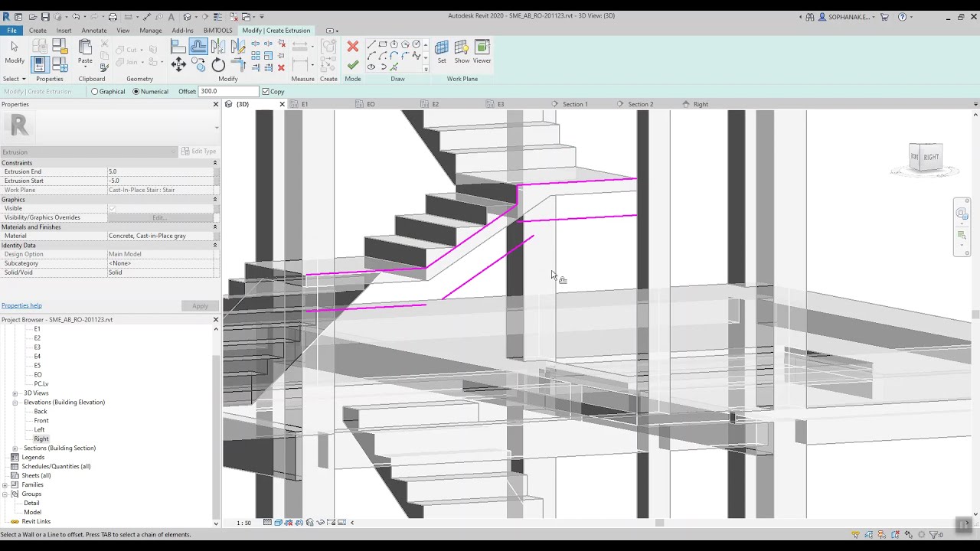Click Undo in quick access toolbar
Viewport: 980px width, 551px height.
(77, 16)
